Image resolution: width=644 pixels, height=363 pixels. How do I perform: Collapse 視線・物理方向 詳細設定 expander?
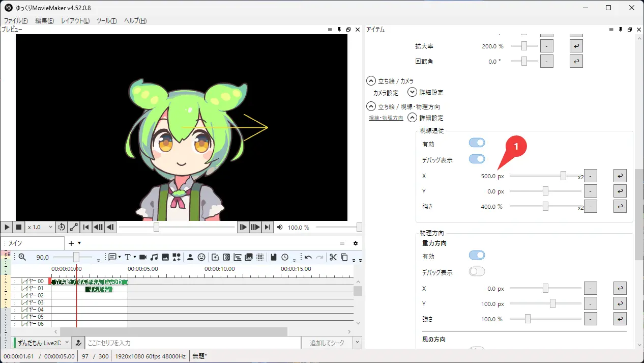[412, 118]
